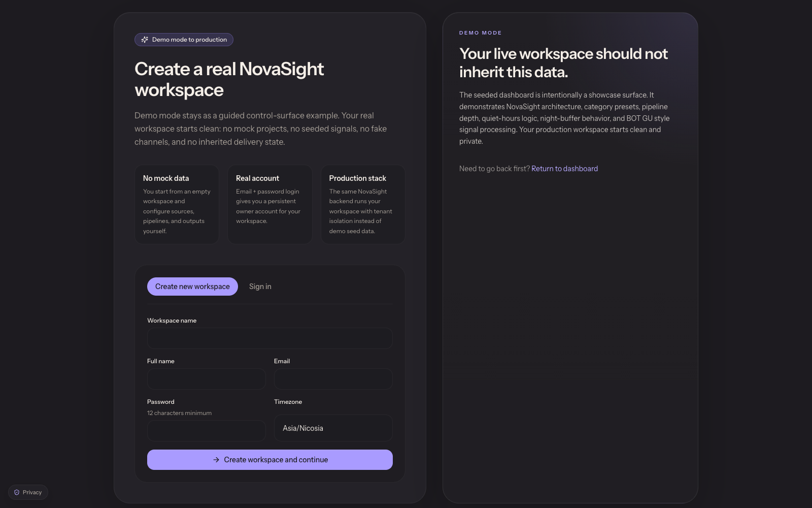Click the Password input box
This screenshot has height=508, width=812.
(207, 431)
